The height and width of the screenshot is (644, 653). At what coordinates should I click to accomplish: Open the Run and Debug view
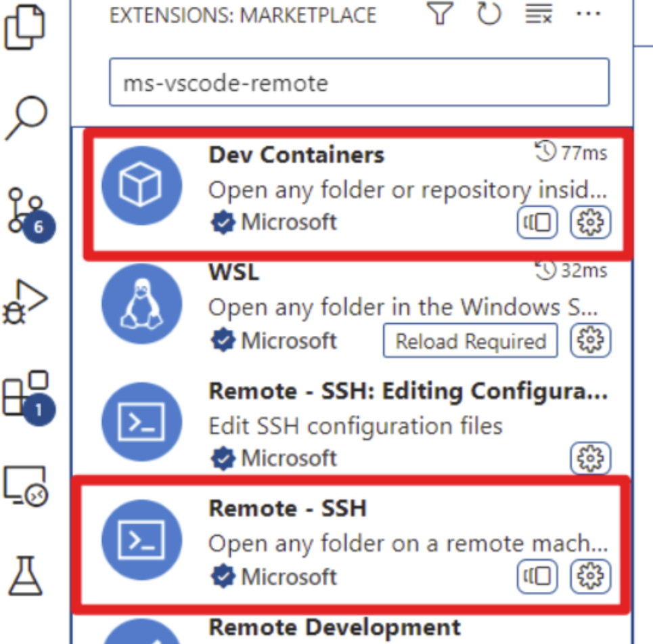tap(26, 302)
